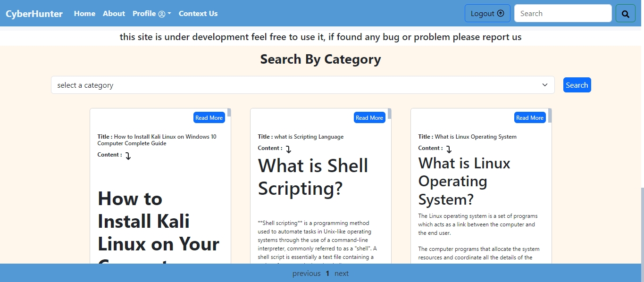The height and width of the screenshot is (282, 644).
Task: Click the 'What is Shell Scripting?' heading
Action: coord(313,177)
